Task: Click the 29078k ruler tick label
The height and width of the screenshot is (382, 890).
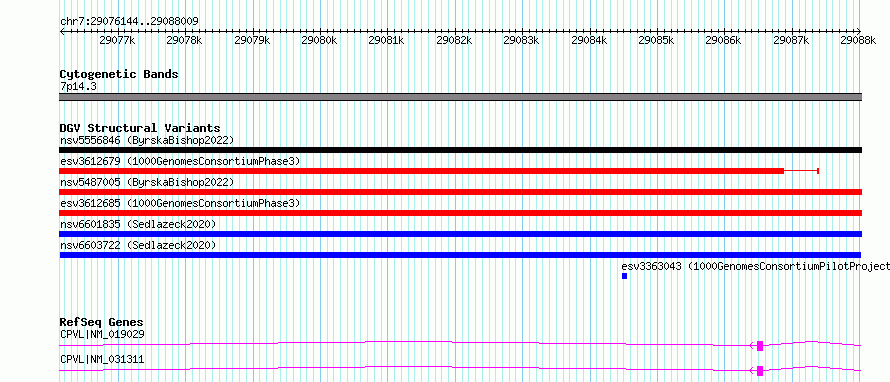Action: tap(184, 40)
